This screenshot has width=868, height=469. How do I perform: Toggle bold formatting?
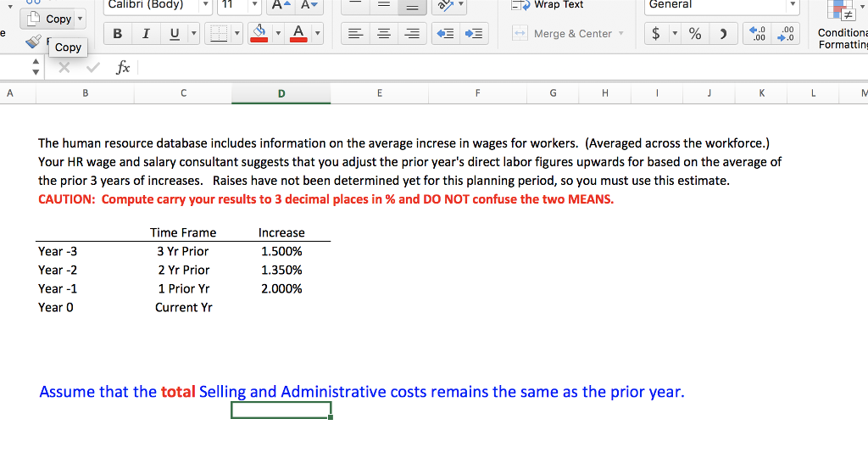(118, 34)
